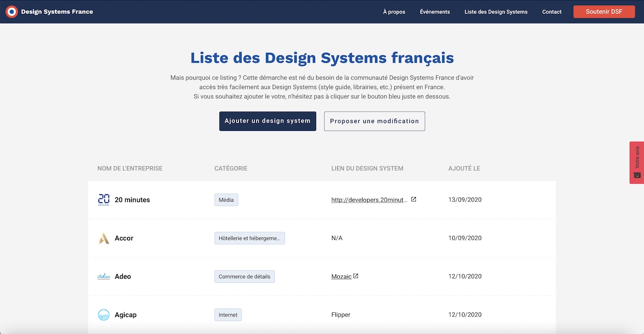Open the Mozaic design system link
Screen dimensions: 644x334
[341, 276]
